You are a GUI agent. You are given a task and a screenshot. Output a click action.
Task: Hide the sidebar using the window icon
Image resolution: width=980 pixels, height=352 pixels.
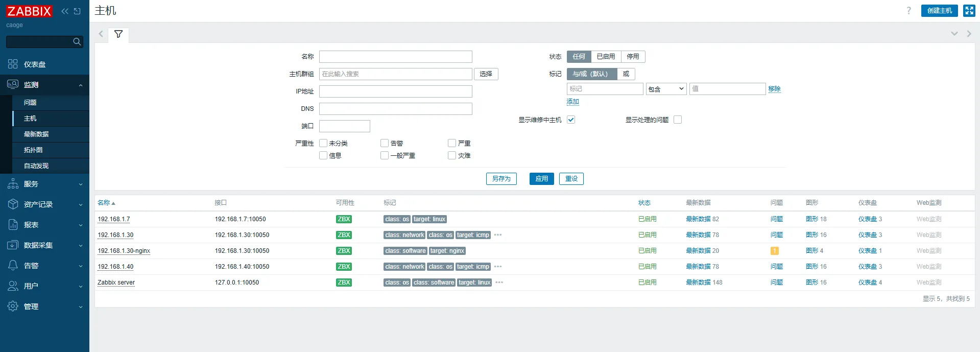[77, 11]
